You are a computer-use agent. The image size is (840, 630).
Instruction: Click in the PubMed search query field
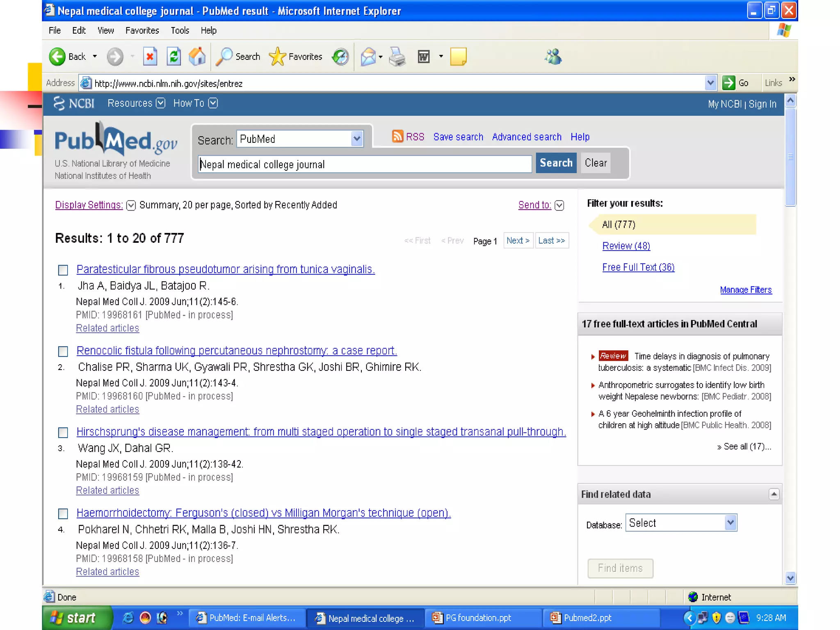point(364,164)
